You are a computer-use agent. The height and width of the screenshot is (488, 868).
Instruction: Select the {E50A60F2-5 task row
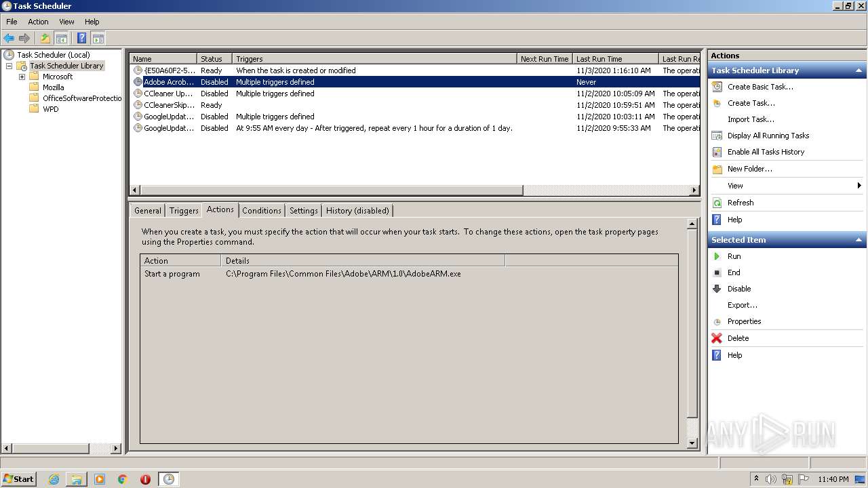coord(414,70)
